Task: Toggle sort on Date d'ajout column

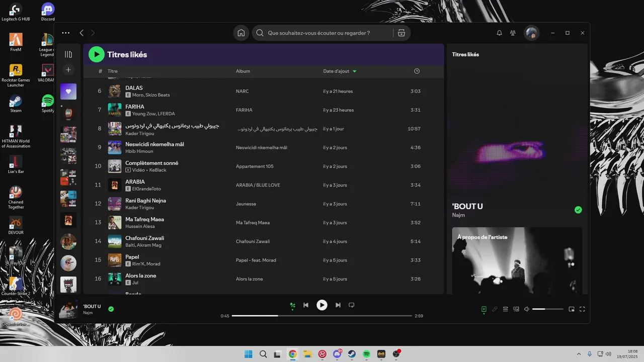Action: (x=340, y=71)
